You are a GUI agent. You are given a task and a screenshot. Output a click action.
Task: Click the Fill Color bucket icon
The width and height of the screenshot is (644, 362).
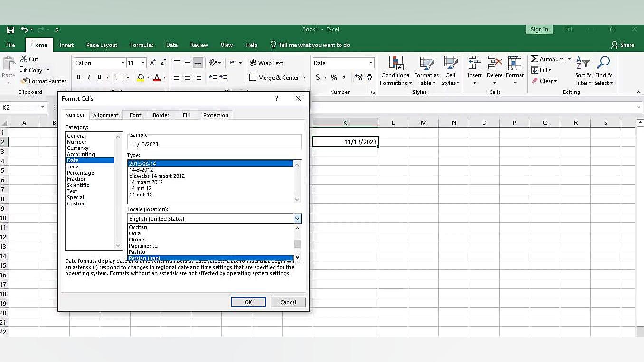pyautogui.click(x=141, y=77)
